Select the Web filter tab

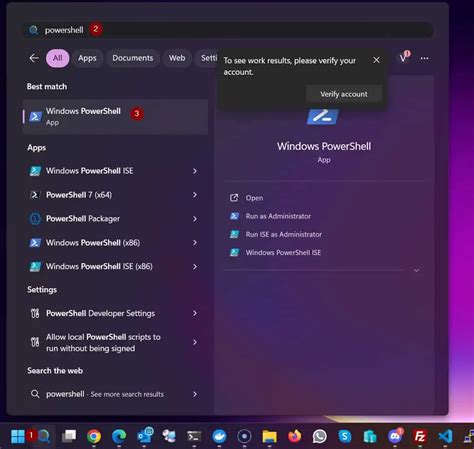177,58
